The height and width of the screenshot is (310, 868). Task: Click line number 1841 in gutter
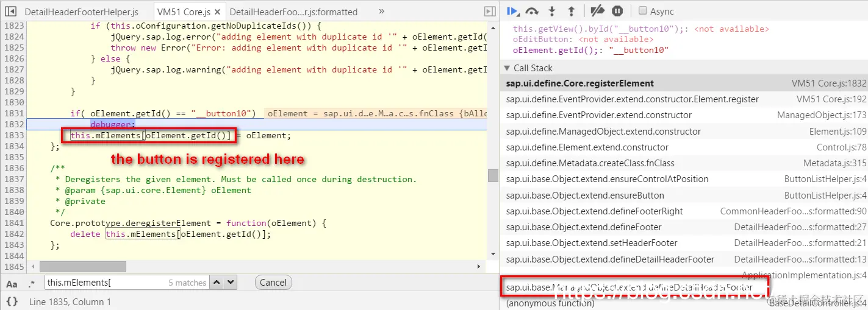pos(14,223)
